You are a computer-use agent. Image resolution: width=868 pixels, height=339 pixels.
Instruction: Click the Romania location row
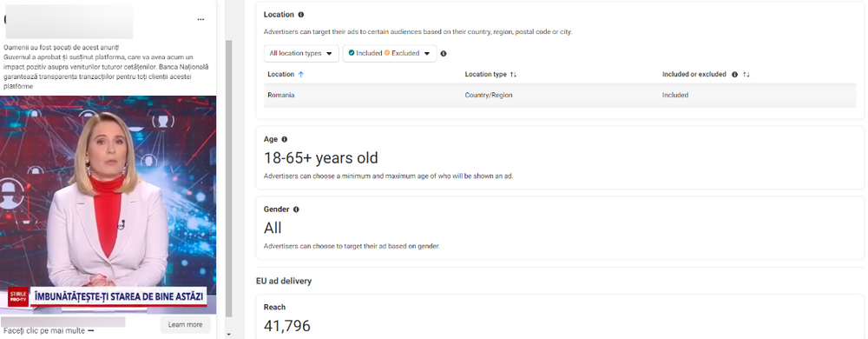coord(560,96)
